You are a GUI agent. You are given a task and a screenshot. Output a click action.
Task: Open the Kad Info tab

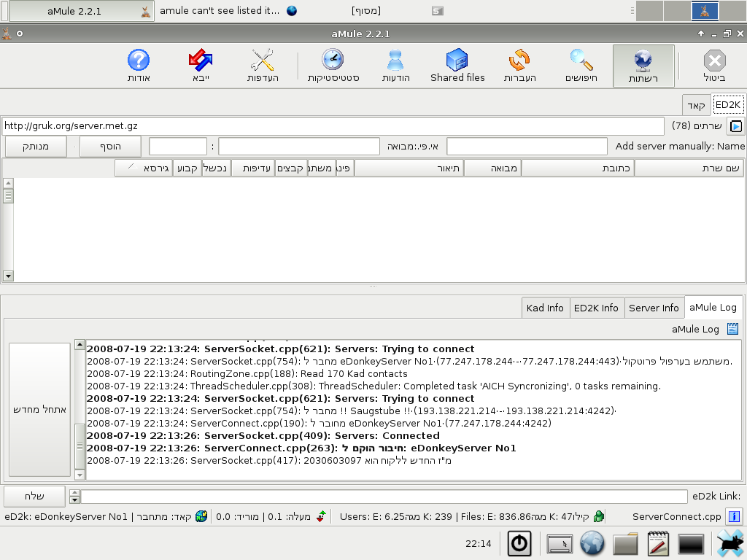click(545, 308)
